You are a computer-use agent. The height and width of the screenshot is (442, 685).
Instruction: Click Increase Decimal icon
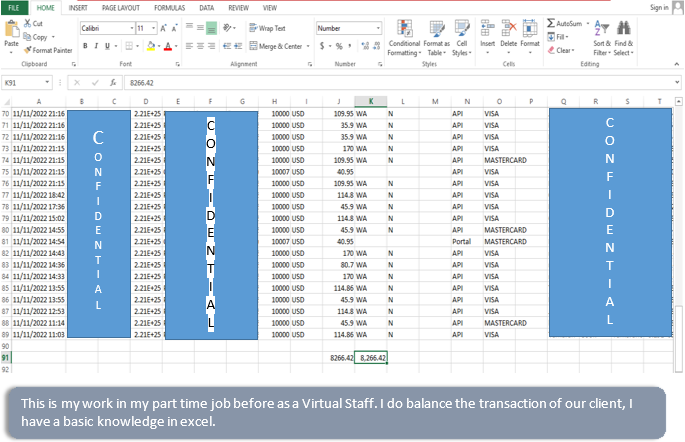coord(366,46)
